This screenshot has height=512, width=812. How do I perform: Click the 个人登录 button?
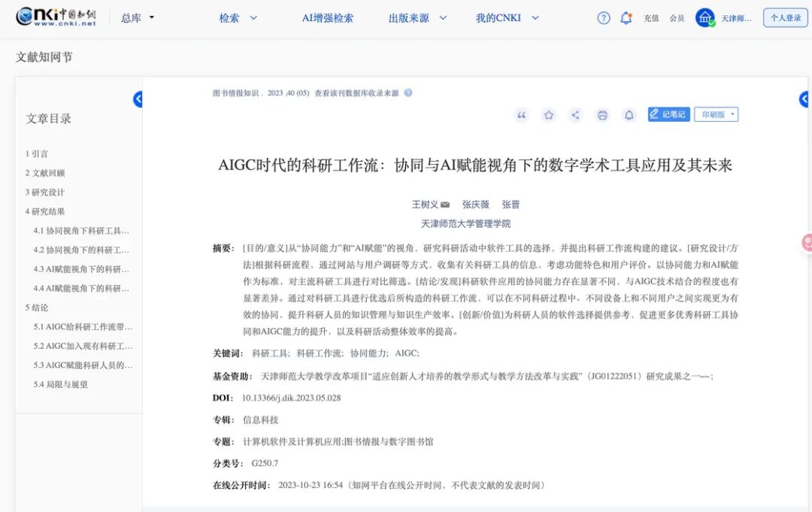(x=786, y=18)
